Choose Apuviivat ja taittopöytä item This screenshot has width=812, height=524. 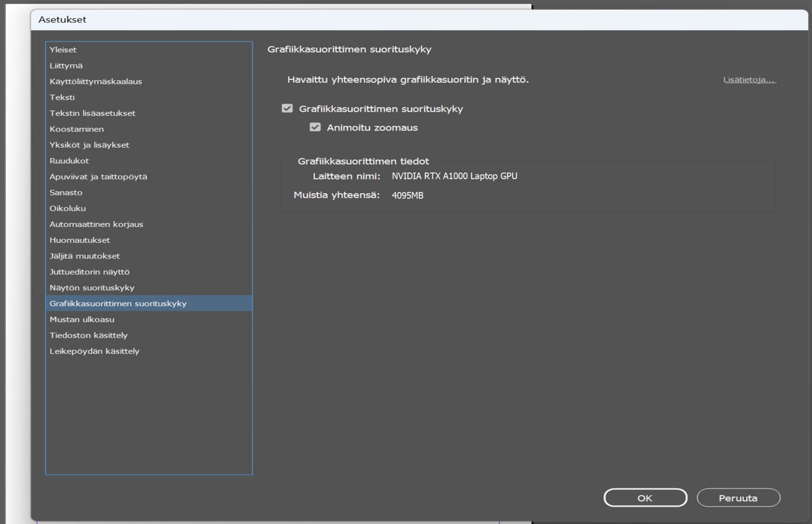pos(98,176)
